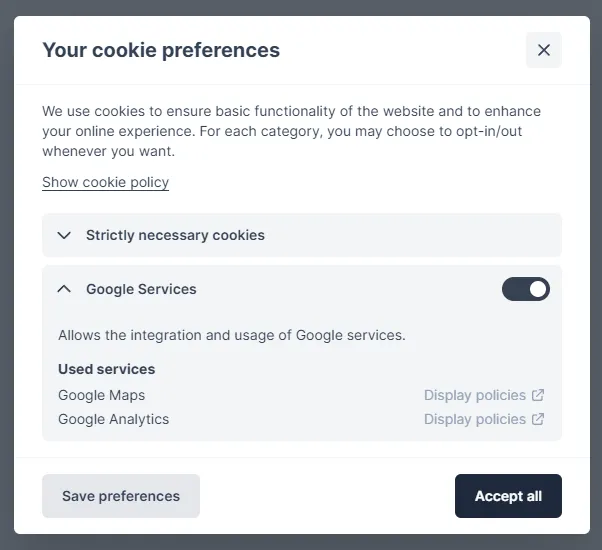Screen dimensions: 602x550
Task: Click the Google services integration description text
Action: coord(231,335)
